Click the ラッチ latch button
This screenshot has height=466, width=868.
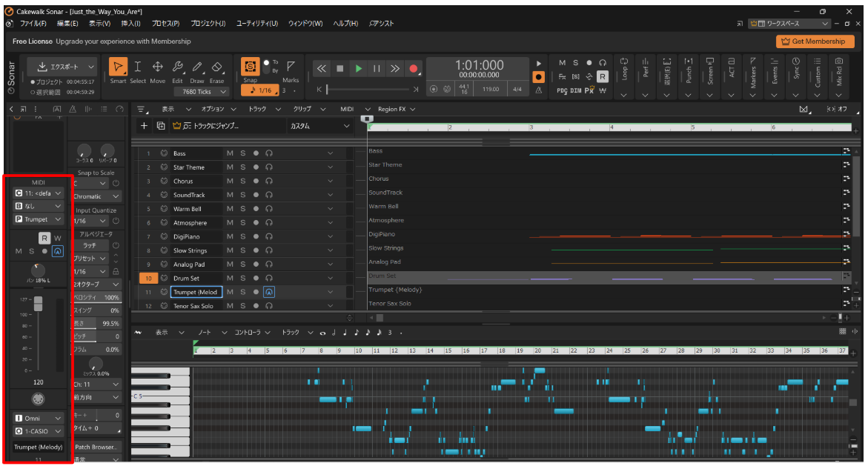tap(90, 245)
